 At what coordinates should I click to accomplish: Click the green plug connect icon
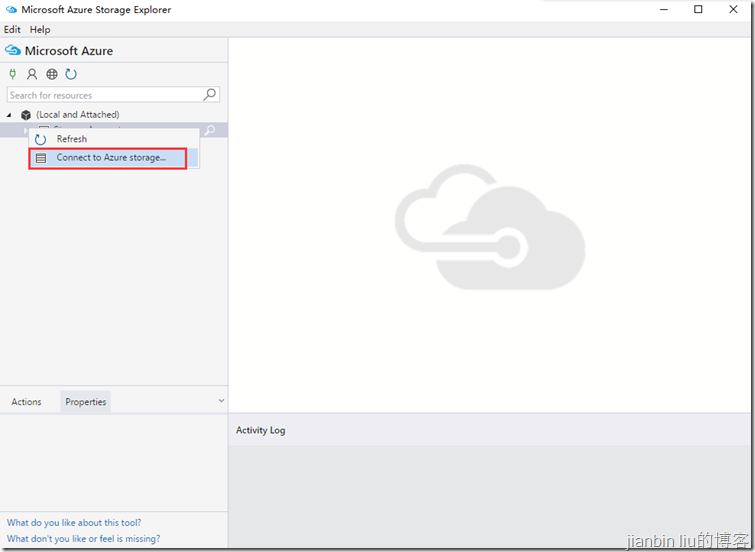13,74
